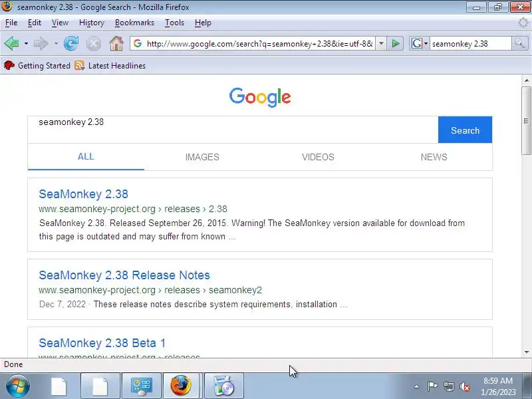Open the SeaMonkey 2.38 result link
The width and height of the screenshot is (532, 399).
coord(84,194)
